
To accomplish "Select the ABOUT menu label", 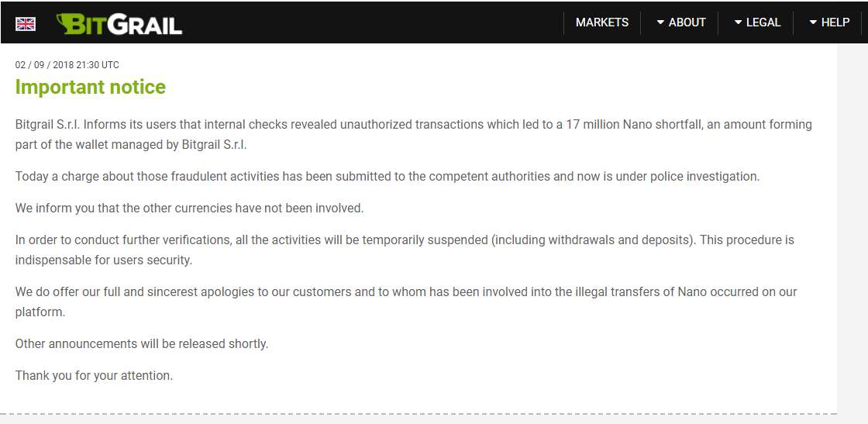I will [x=687, y=22].
